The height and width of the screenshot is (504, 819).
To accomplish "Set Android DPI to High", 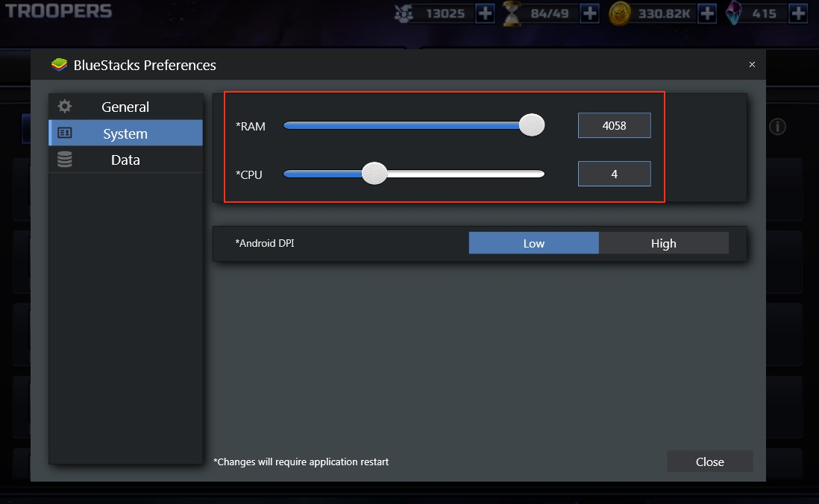I will coord(663,243).
